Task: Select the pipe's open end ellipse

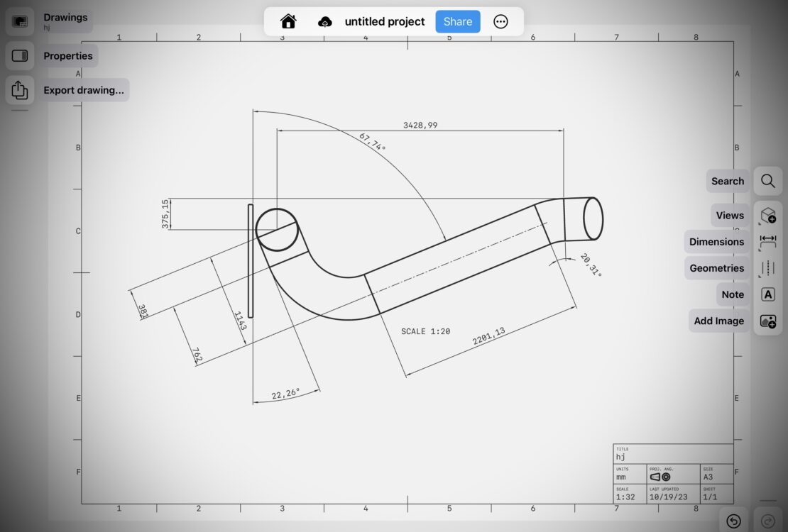Action: click(593, 218)
